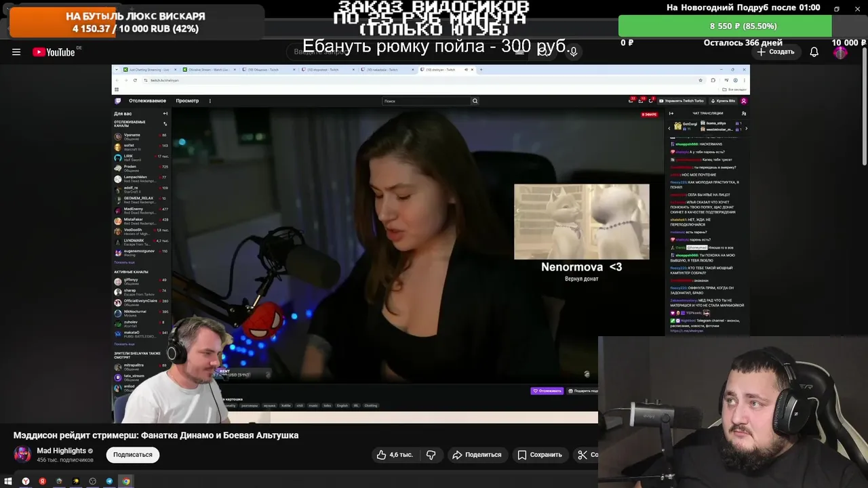Bookmark the page with the star icon
The width and height of the screenshot is (868, 488).
coord(701,80)
